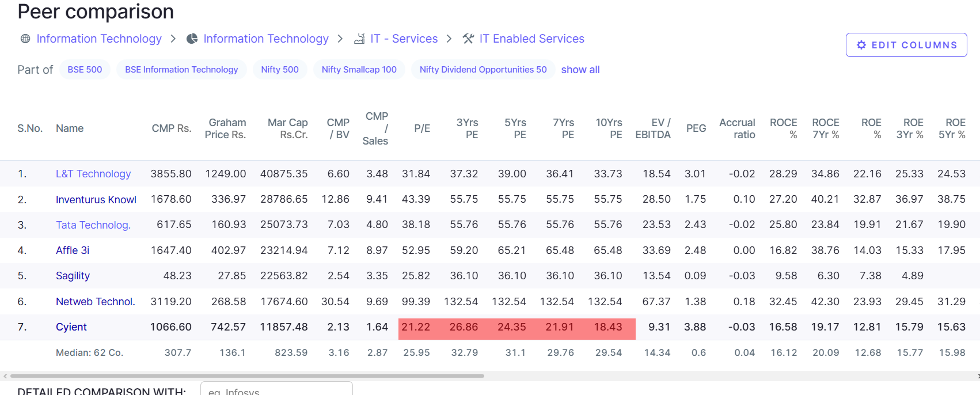This screenshot has width=980, height=395.
Task: Click the gear icon in Edit Columns
Action: 861,45
